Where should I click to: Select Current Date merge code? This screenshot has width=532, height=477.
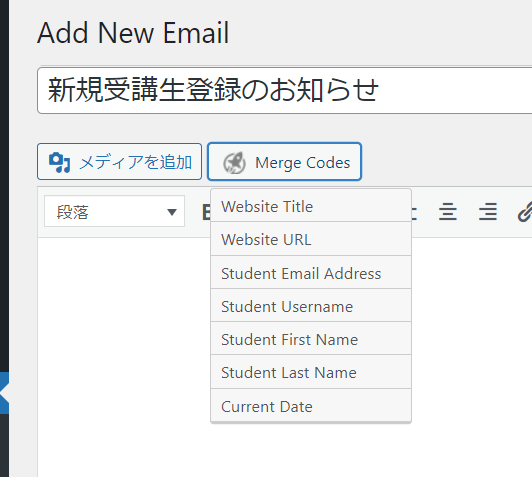click(x=311, y=405)
